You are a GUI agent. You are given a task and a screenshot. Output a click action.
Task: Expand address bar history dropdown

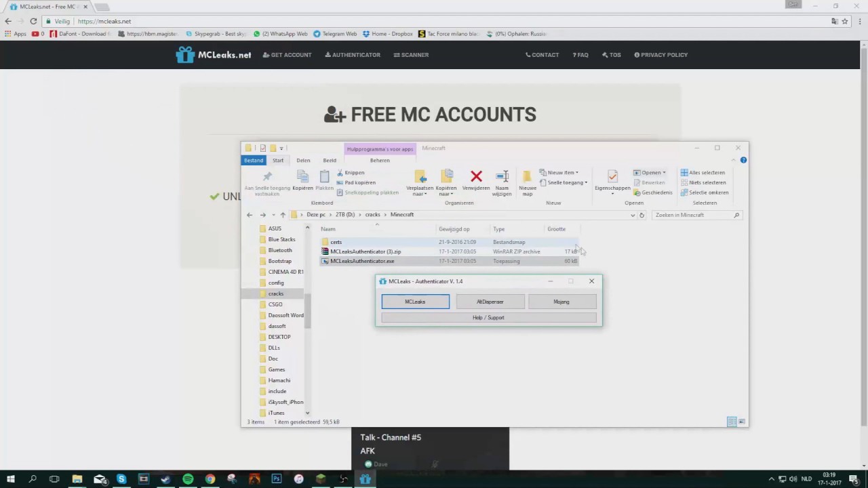(633, 215)
